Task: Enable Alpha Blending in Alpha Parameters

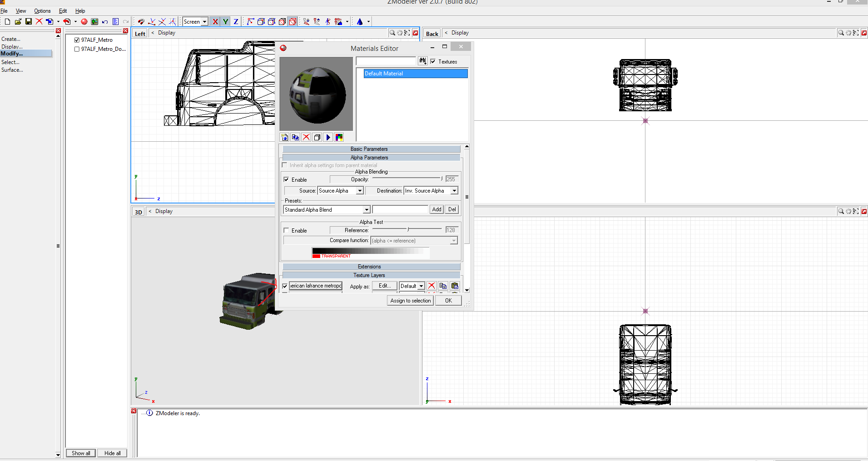Action: [x=287, y=179]
